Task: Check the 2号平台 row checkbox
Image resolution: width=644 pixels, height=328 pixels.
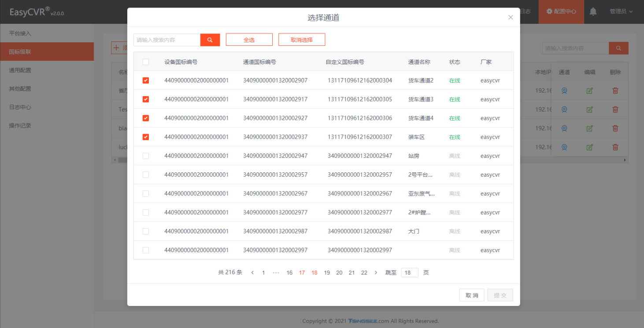Action: (146, 175)
